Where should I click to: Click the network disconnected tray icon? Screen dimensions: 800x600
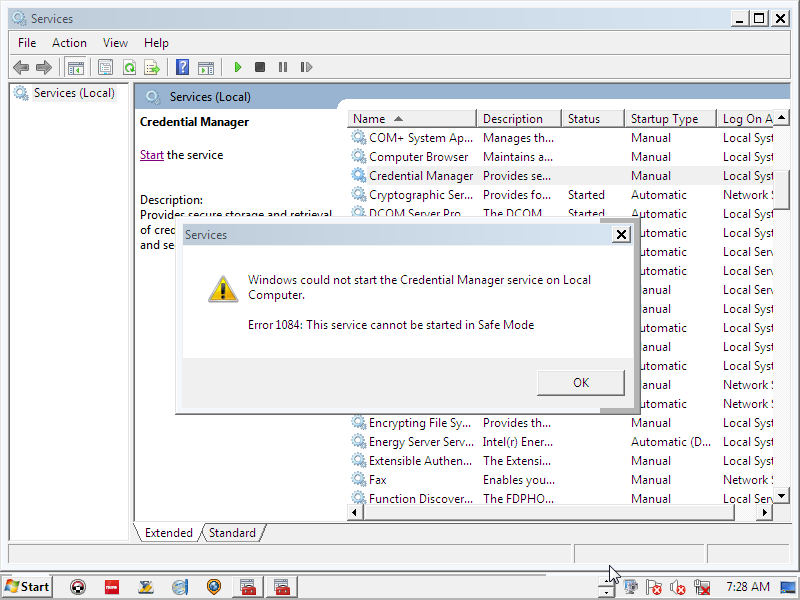click(x=702, y=587)
